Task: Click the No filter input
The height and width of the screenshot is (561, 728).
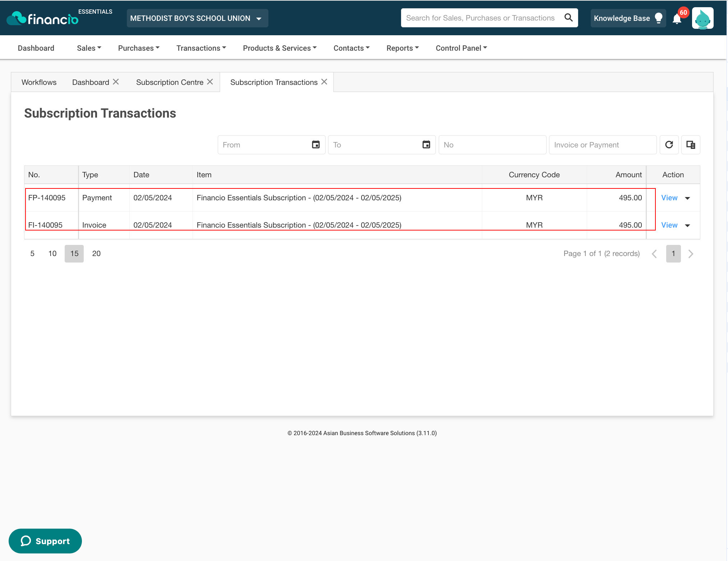Action: pyautogui.click(x=492, y=145)
